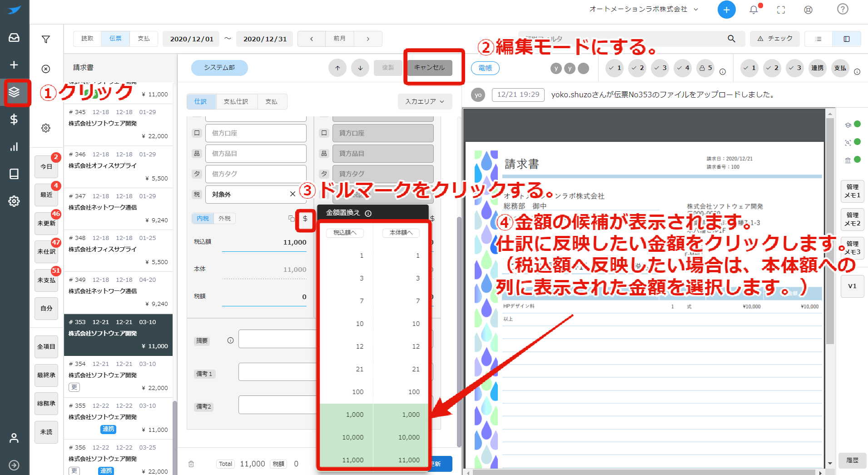Open the notifications bell
Image resolution: width=868 pixels, height=475 pixels.
tap(754, 10)
